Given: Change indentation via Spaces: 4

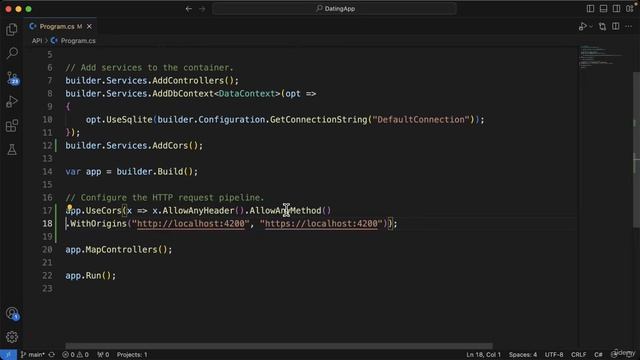Looking at the screenshot, I should pos(522,355).
